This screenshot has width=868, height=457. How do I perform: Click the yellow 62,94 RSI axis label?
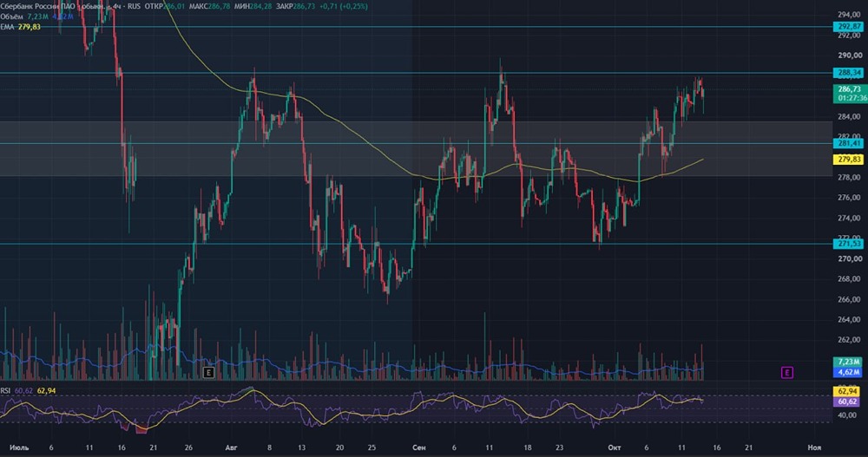coord(848,392)
